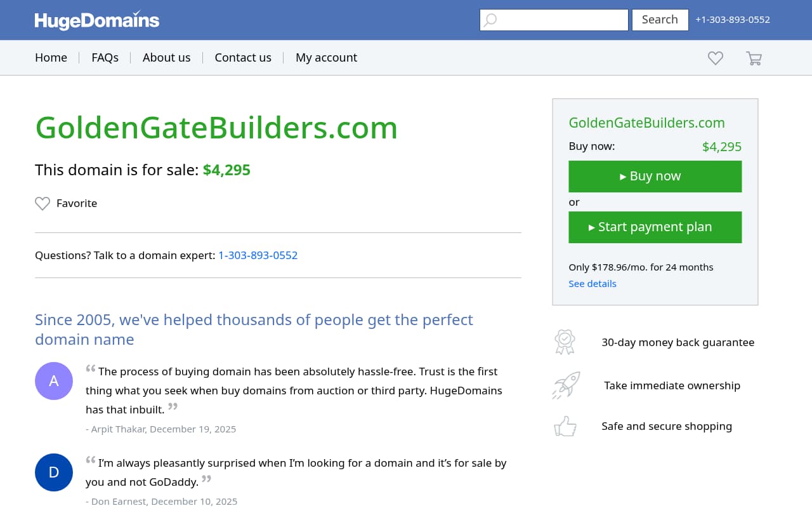Screen dimensions: 812x508
Task: Start a payment plan for the domain
Action: 655,227
